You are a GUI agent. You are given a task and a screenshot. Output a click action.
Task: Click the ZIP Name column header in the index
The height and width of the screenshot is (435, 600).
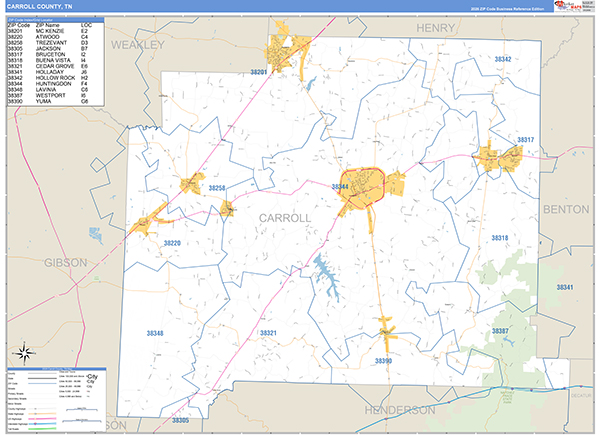pyautogui.click(x=47, y=25)
